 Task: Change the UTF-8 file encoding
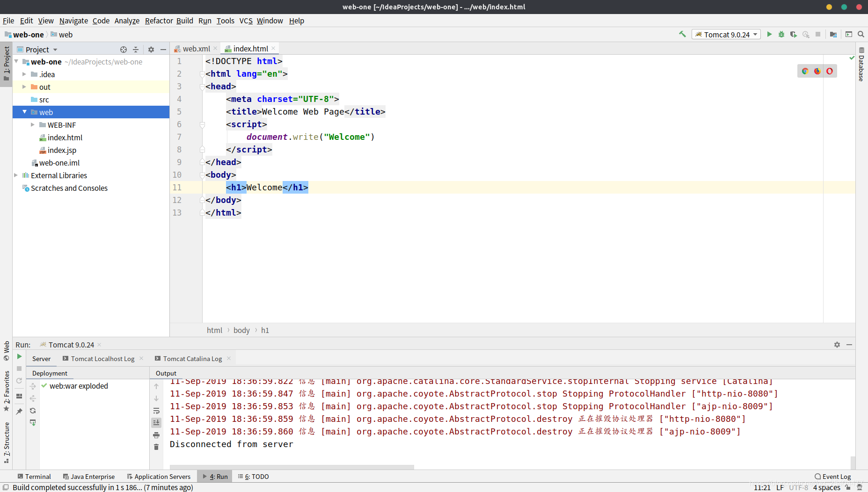(798, 487)
